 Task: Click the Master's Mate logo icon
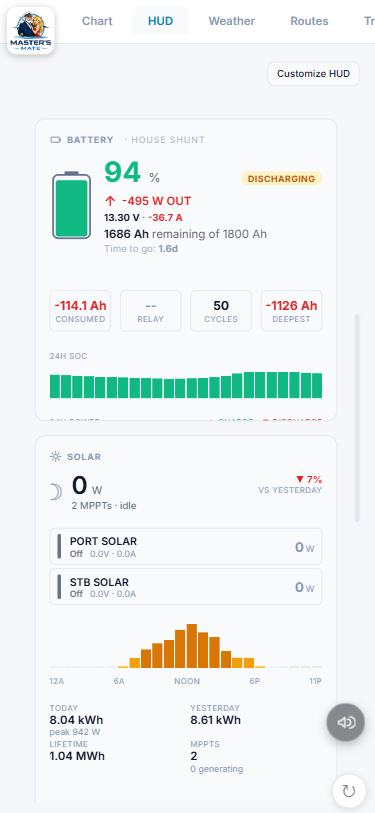pos(31,31)
